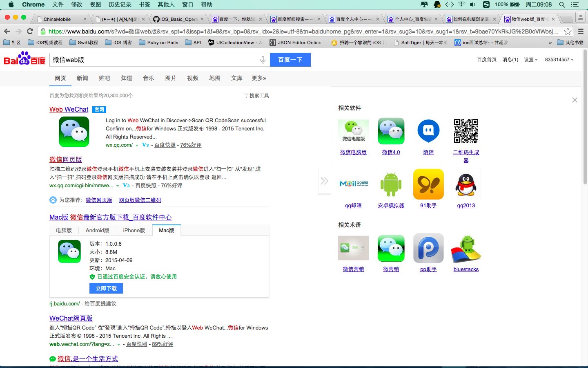The image size is (588, 368).
Task: Click the microphone voice search icon
Action: 263,60
